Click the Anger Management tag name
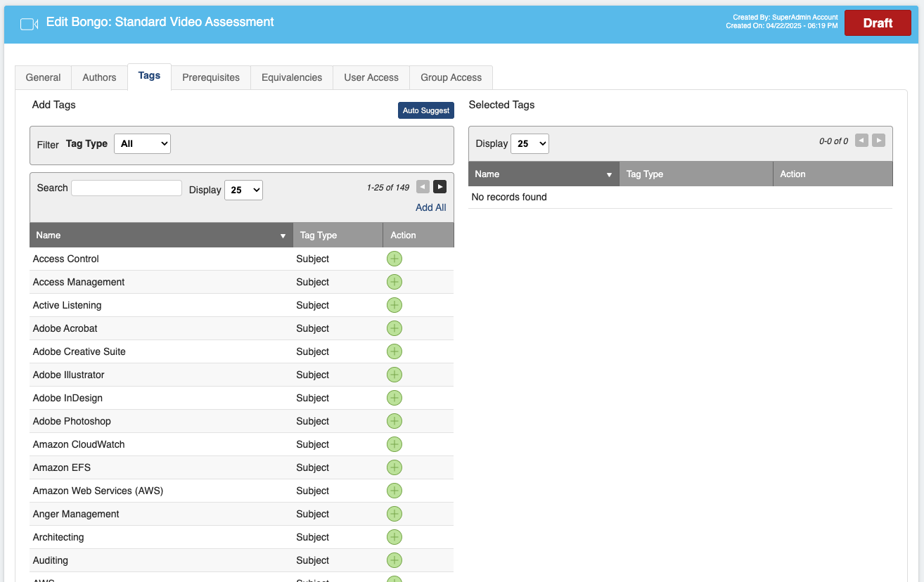This screenshot has width=924, height=582. pyautogui.click(x=76, y=514)
